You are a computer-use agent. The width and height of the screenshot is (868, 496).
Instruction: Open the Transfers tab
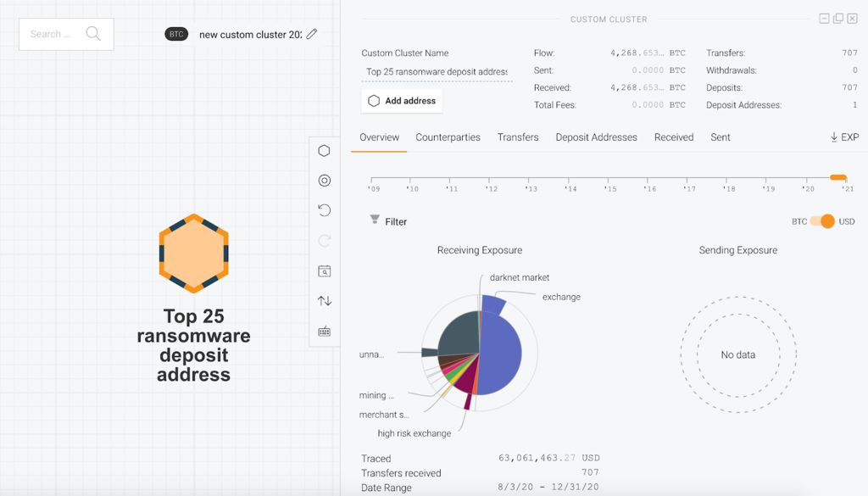click(x=518, y=137)
